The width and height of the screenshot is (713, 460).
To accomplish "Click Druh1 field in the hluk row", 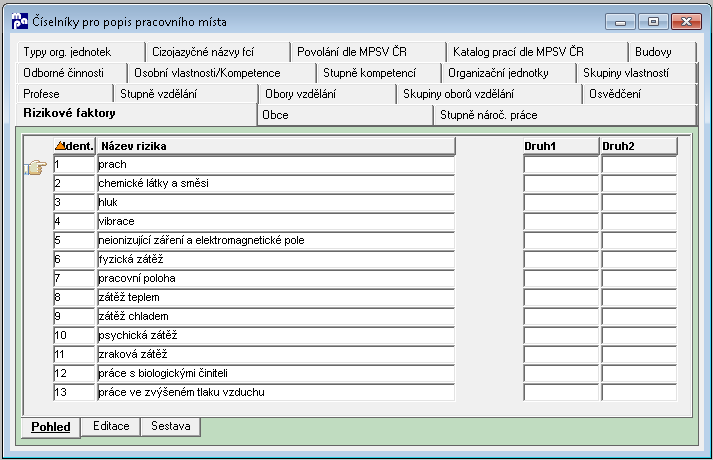I will [561, 202].
